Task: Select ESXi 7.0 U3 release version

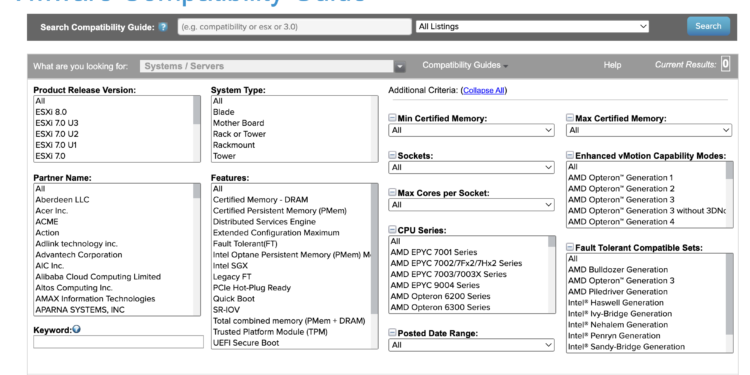Action: tap(56, 123)
